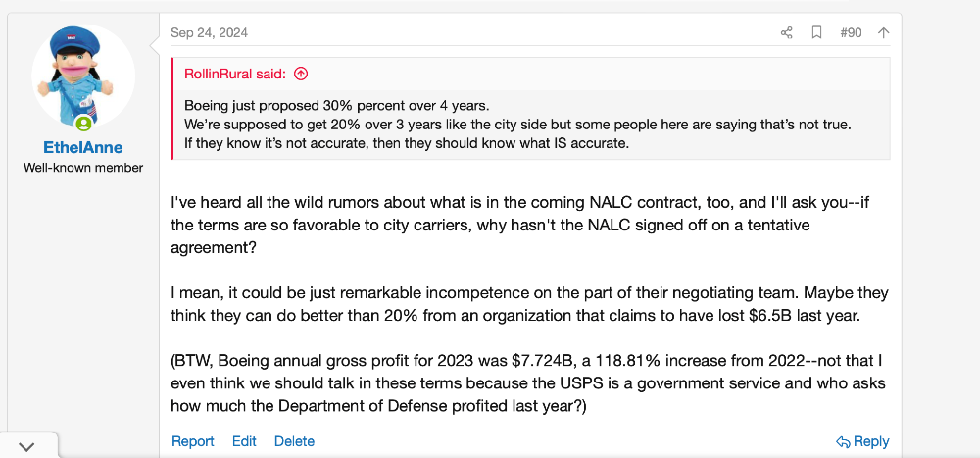This screenshot has height=458, width=980.
Task: Expand the chevron tab at bottom left
Action: click(x=26, y=447)
